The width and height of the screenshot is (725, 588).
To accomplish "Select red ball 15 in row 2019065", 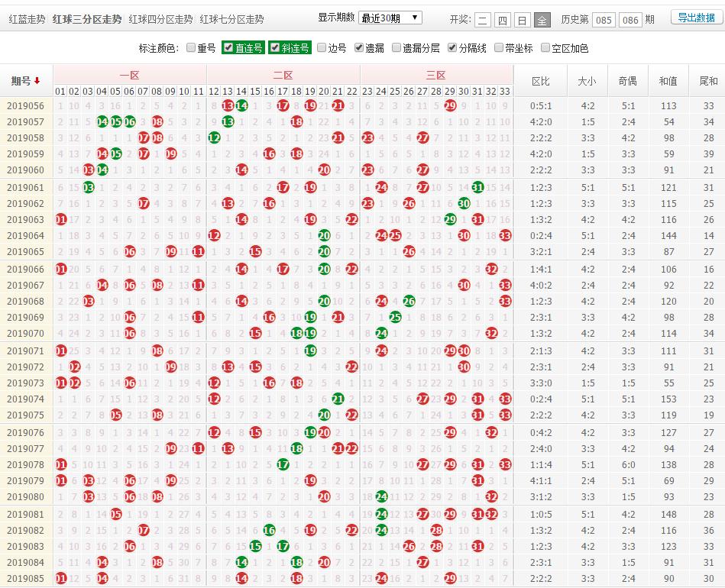I will 255,252.
